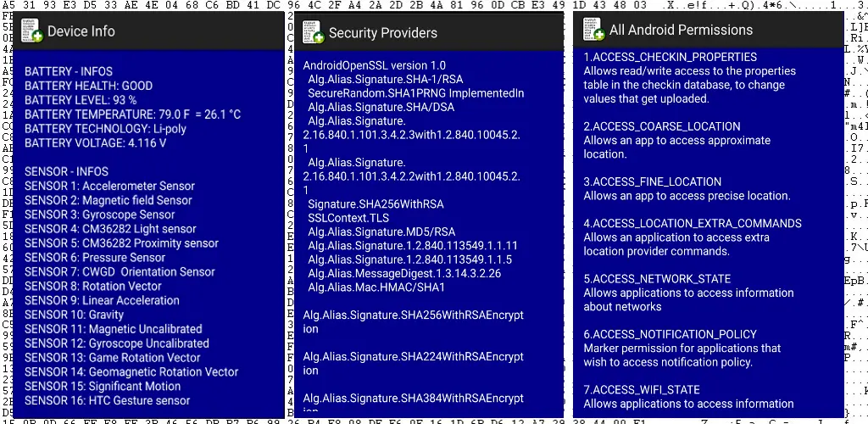This screenshot has width=868, height=424.
Task: Select AndroidOpenSSL version 1.0 line
Action: click(374, 65)
